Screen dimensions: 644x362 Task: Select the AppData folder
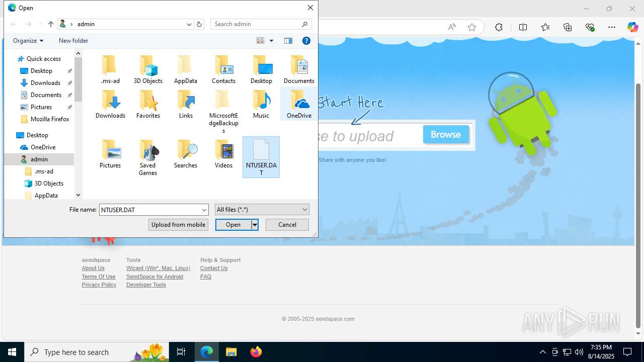(x=186, y=70)
